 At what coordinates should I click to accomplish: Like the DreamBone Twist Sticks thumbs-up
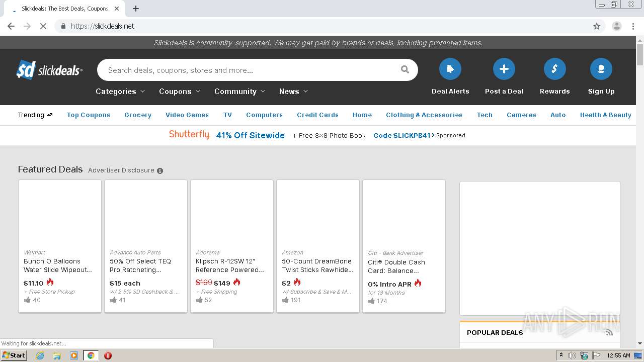point(285,300)
